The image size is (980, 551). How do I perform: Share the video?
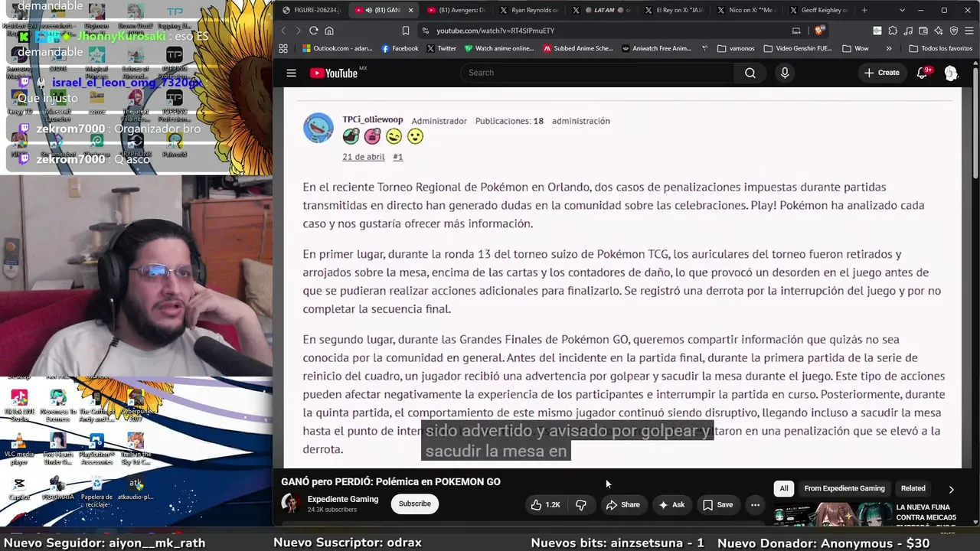coord(622,504)
